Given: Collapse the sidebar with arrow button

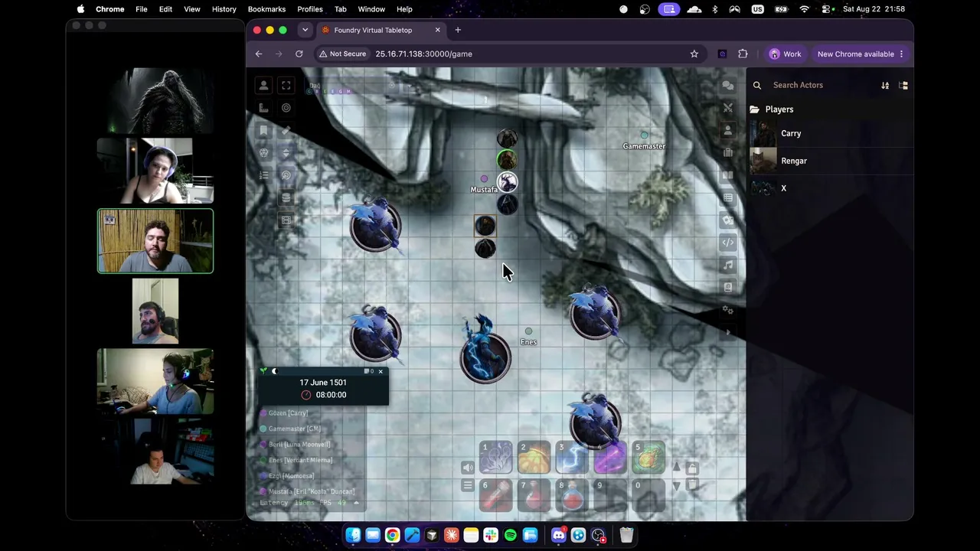Looking at the screenshot, I should click(728, 332).
